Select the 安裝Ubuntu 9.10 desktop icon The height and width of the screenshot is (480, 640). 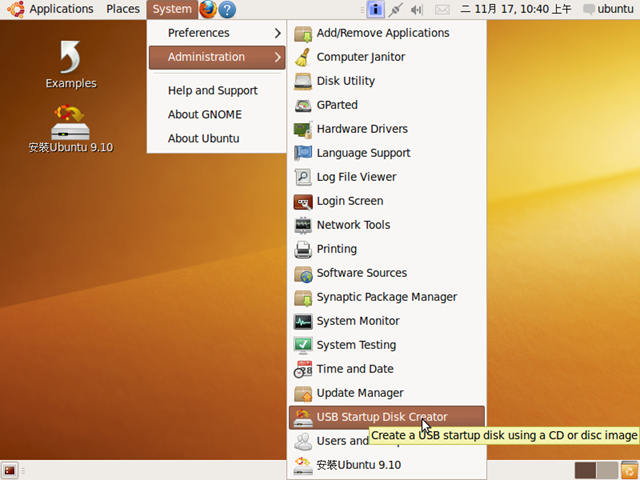point(71,129)
